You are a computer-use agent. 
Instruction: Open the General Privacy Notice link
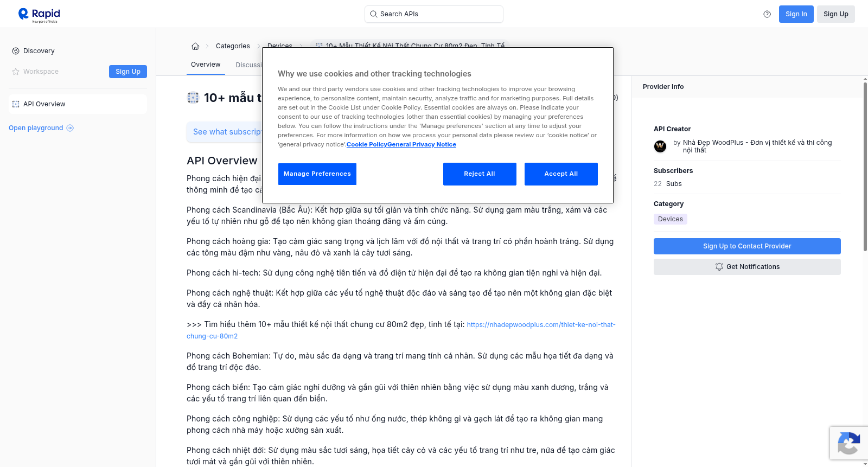422,144
